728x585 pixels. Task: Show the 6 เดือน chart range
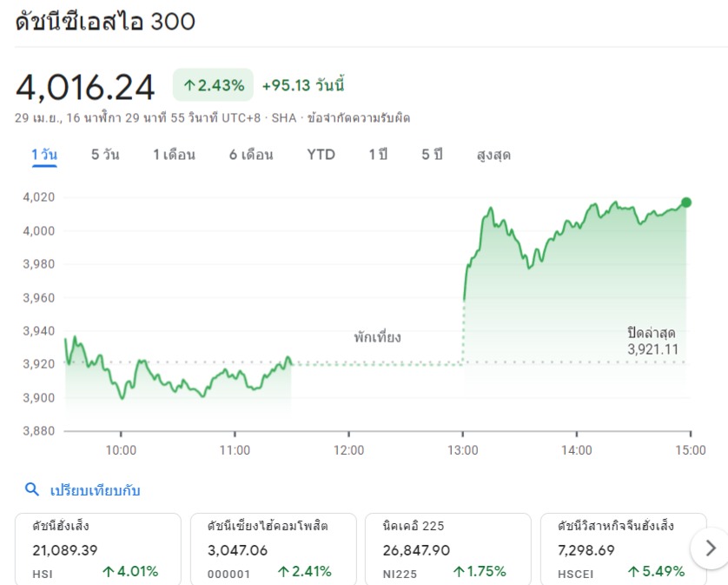click(x=251, y=156)
